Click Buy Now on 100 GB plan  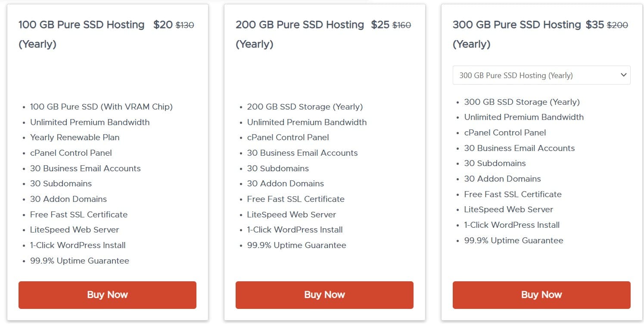click(107, 295)
